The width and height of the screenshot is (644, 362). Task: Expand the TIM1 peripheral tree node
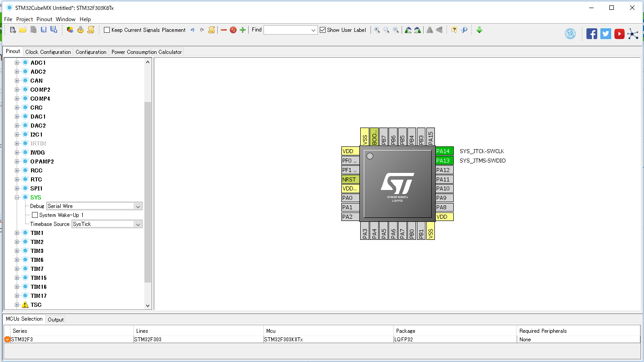(x=17, y=233)
